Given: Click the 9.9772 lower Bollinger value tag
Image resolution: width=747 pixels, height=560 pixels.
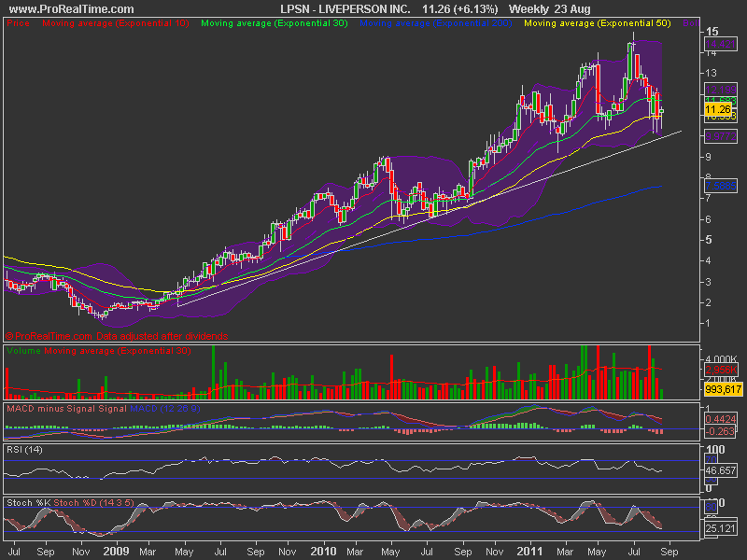Looking at the screenshot, I should tap(720, 136).
